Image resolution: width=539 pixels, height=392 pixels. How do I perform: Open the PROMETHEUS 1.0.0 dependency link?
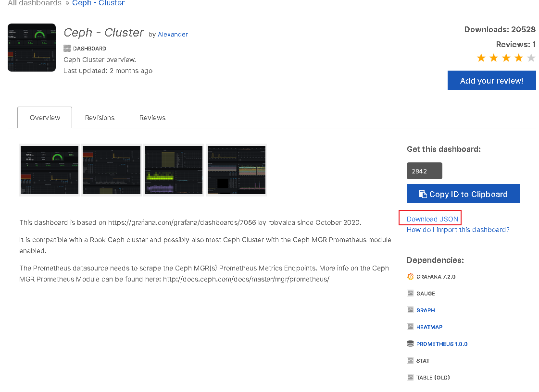click(442, 344)
